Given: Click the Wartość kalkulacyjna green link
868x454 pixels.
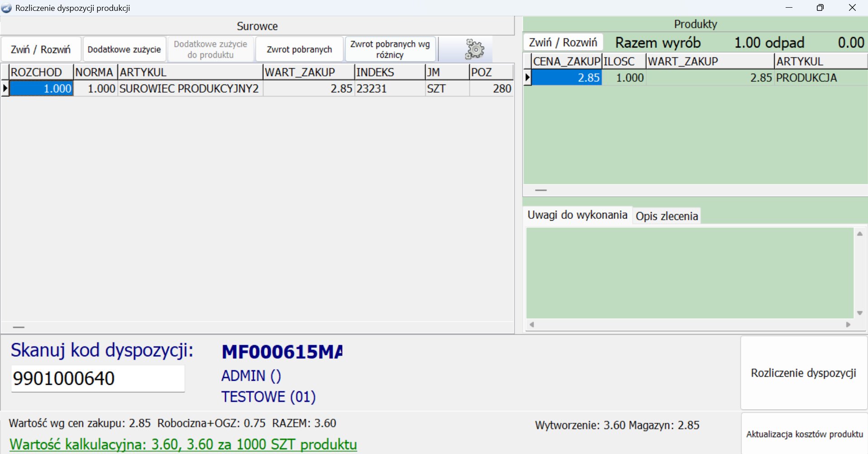Looking at the screenshot, I should pyautogui.click(x=183, y=445).
